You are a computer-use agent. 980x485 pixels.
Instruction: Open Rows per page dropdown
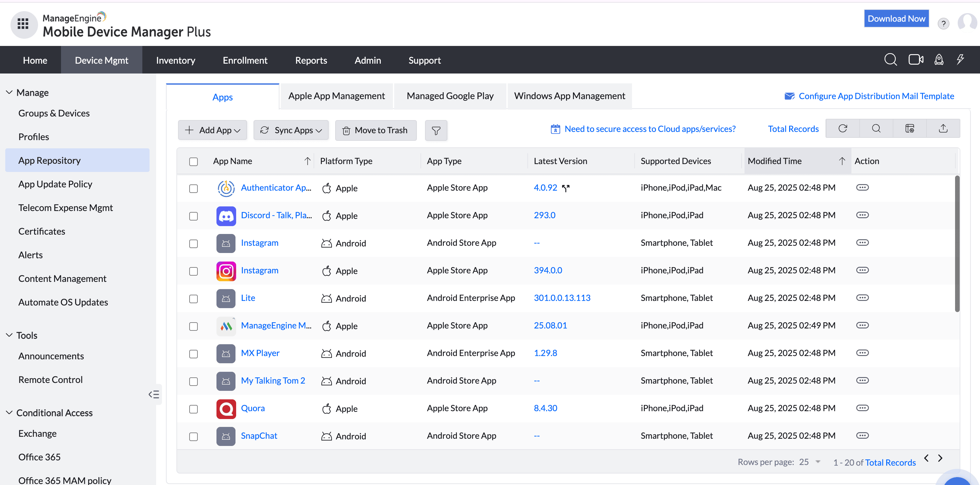pos(809,462)
